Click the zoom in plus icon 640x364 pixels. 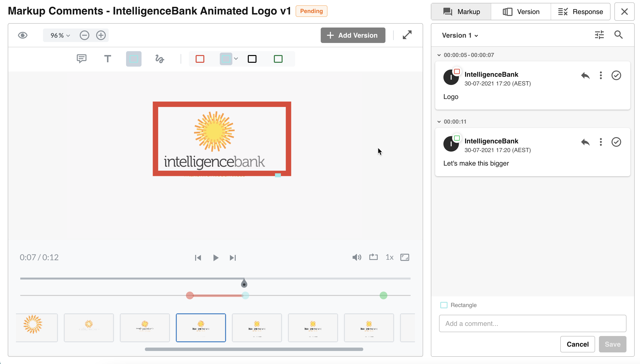101,35
